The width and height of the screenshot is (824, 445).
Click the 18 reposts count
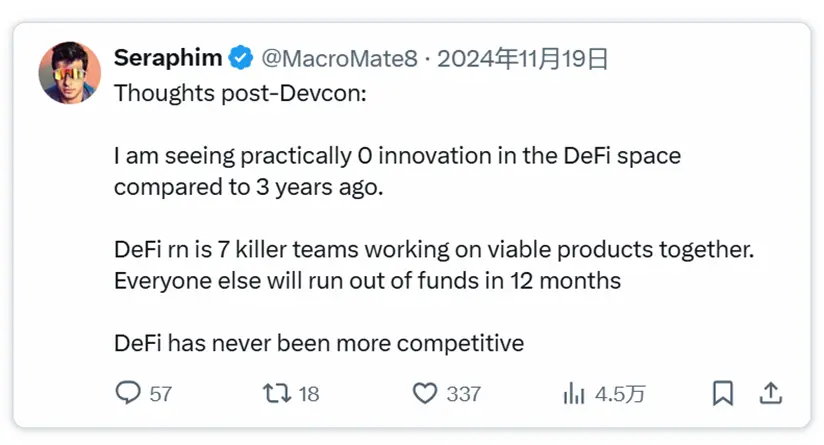(x=309, y=394)
